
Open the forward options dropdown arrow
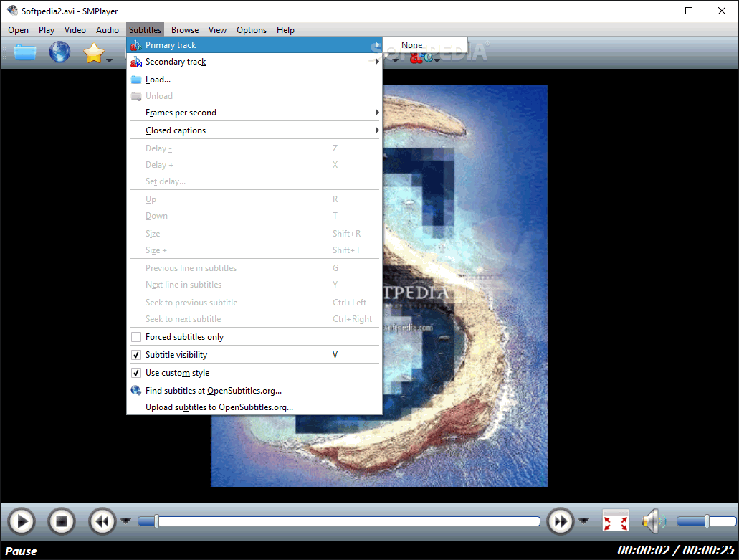tap(583, 521)
